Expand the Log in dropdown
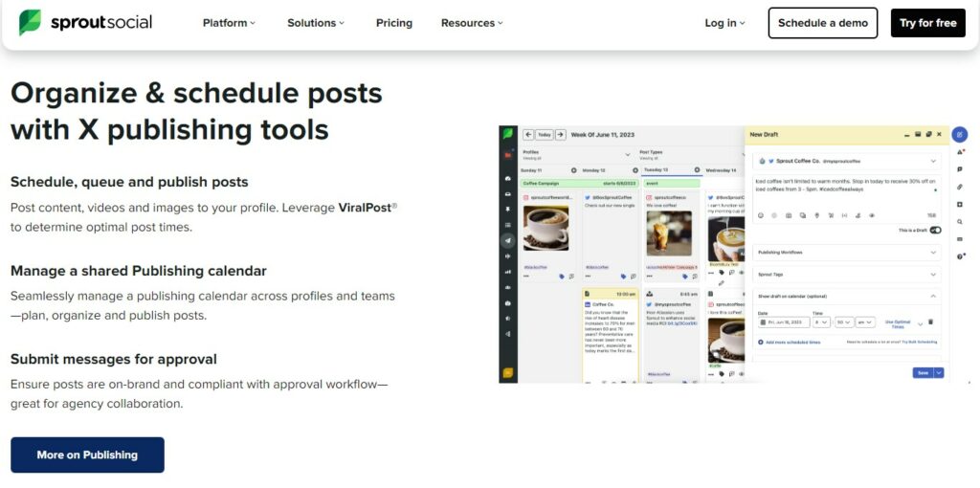The image size is (980, 488). [725, 23]
